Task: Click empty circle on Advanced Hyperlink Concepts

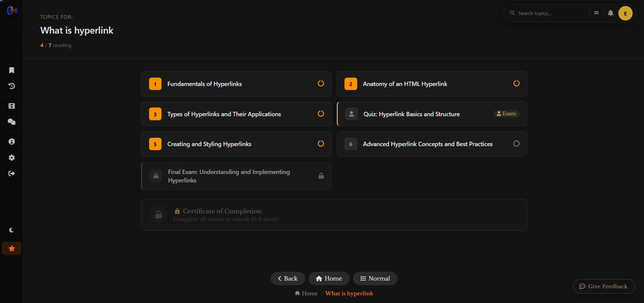Action: 516,144
